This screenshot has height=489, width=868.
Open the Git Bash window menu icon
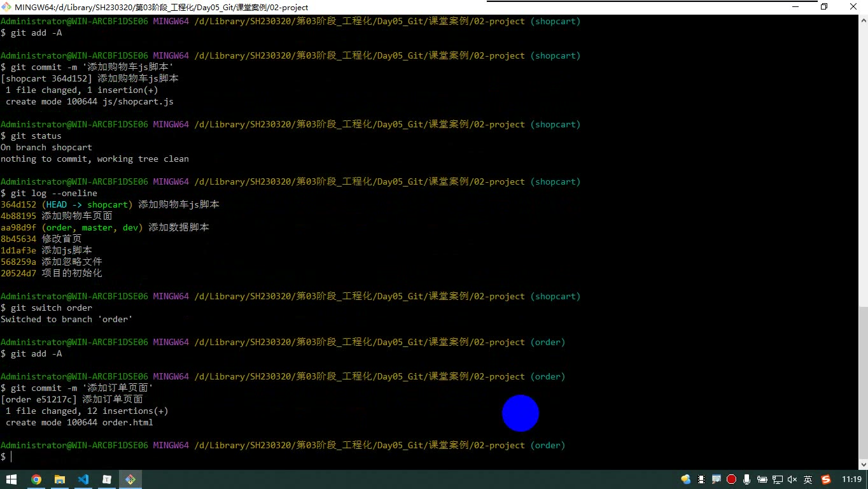tap(7, 7)
